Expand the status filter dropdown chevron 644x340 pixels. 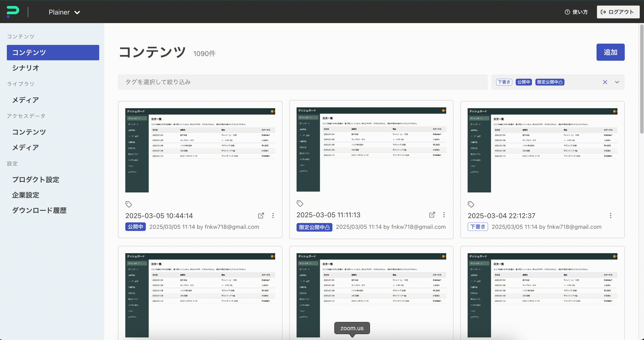tap(617, 82)
